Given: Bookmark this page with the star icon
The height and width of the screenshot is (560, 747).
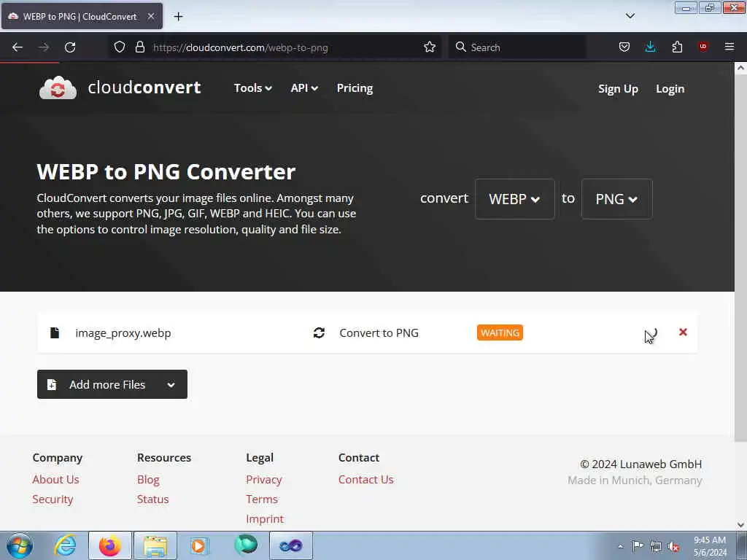Looking at the screenshot, I should (429, 47).
